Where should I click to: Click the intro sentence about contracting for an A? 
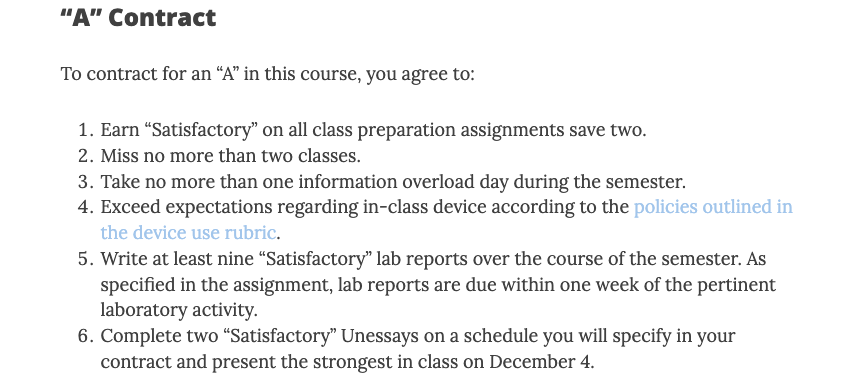pos(268,74)
